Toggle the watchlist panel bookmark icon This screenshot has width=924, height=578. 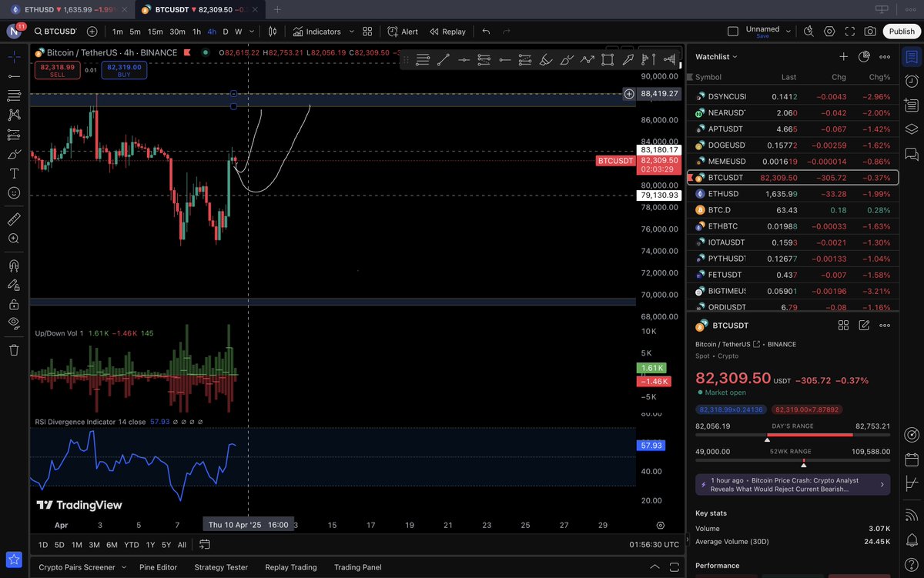(x=912, y=56)
